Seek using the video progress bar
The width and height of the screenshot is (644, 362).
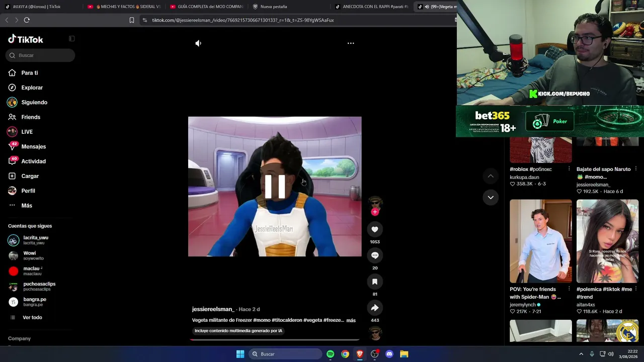click(x=275, y=339)
